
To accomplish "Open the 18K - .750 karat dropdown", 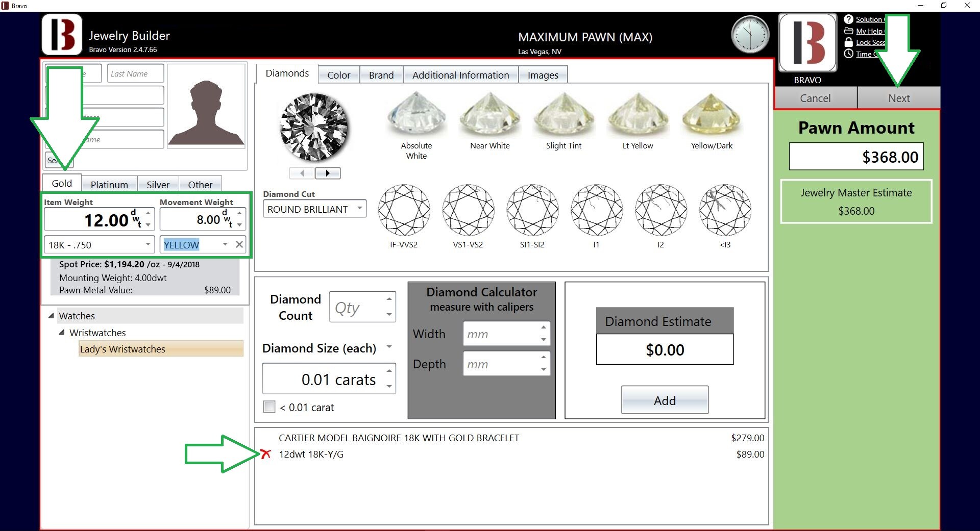I will (148, 244).
